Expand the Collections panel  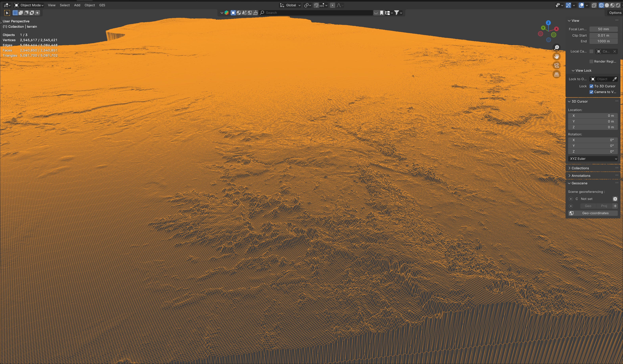coord(580,168)
